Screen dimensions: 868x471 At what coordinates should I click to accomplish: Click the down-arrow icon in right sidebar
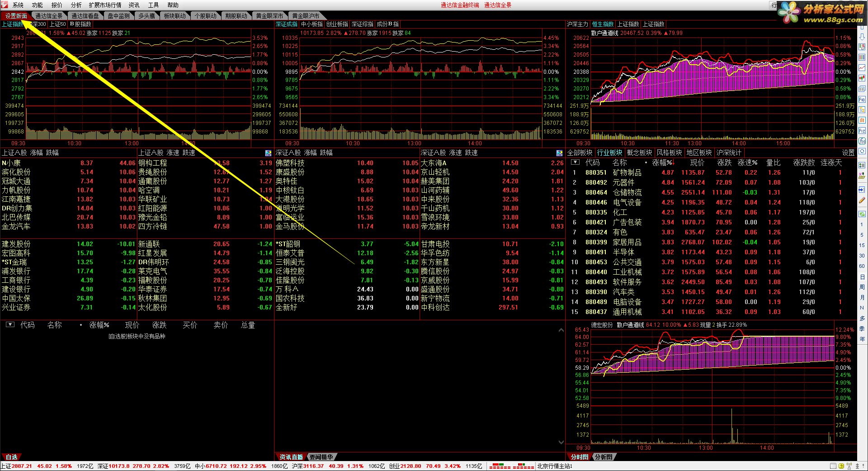(862, 38)
